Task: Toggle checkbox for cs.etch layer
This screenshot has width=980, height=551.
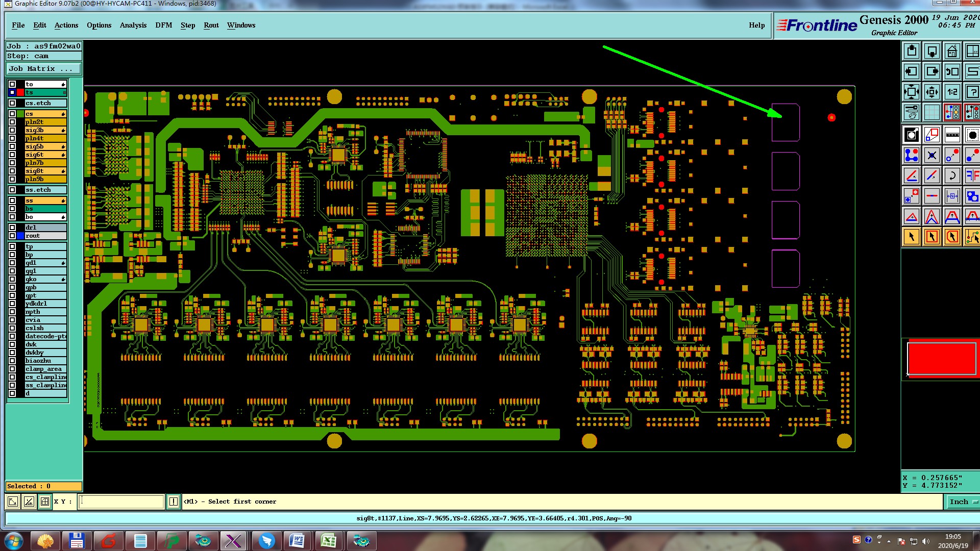Action: point(12,103)
